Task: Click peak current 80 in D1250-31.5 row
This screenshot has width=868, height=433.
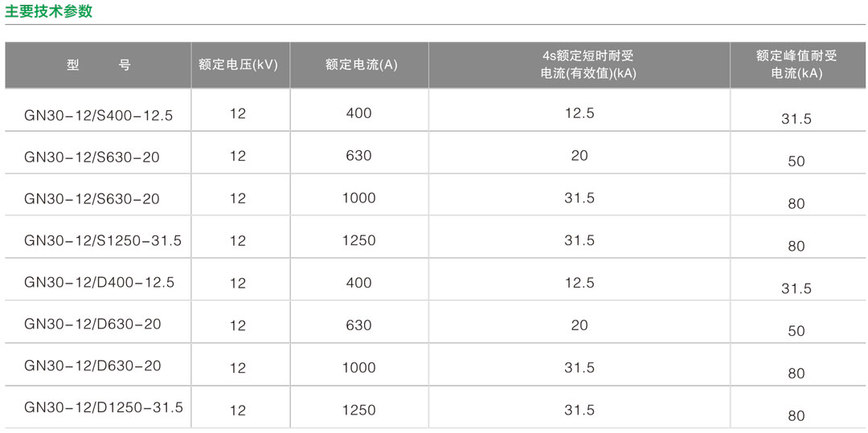Action: [796, 415]
